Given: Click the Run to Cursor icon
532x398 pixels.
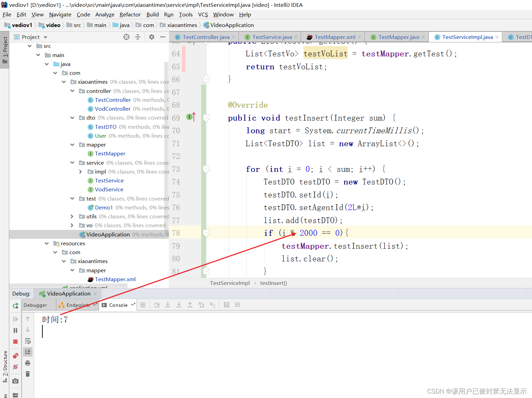Looking at the screenshot, I should coord(212,305).
